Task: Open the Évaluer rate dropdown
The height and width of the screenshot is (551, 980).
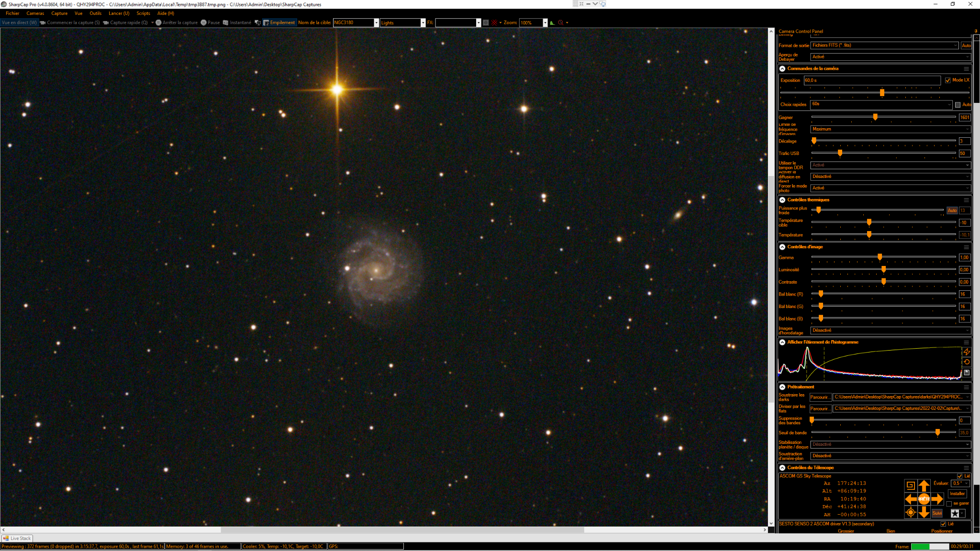Action: 960,484
